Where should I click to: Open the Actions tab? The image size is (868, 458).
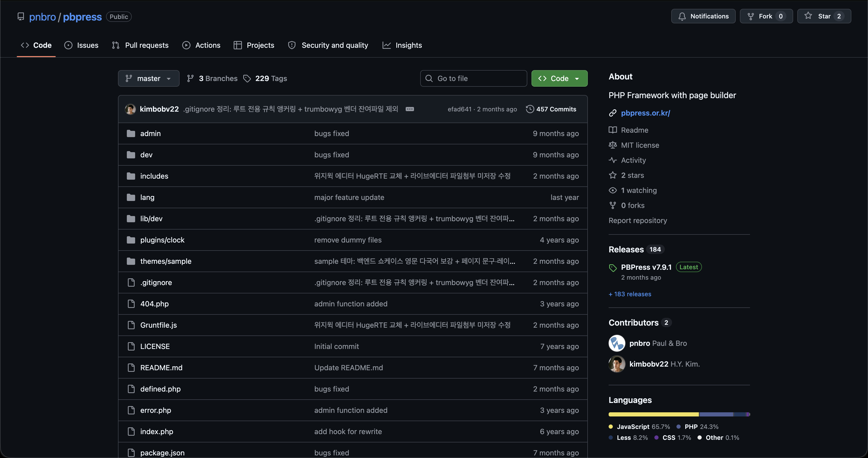tap(201, 45)
